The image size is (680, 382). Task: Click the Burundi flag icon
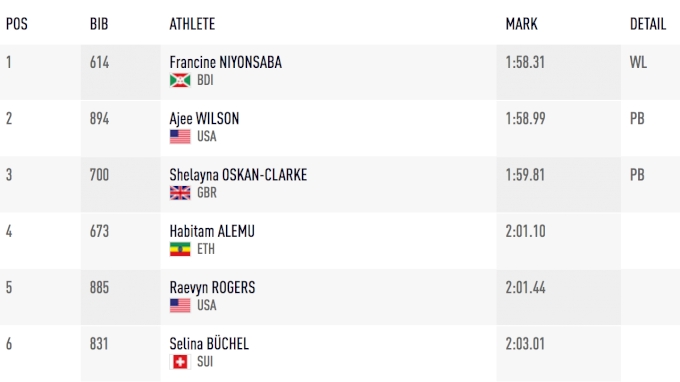180,80
